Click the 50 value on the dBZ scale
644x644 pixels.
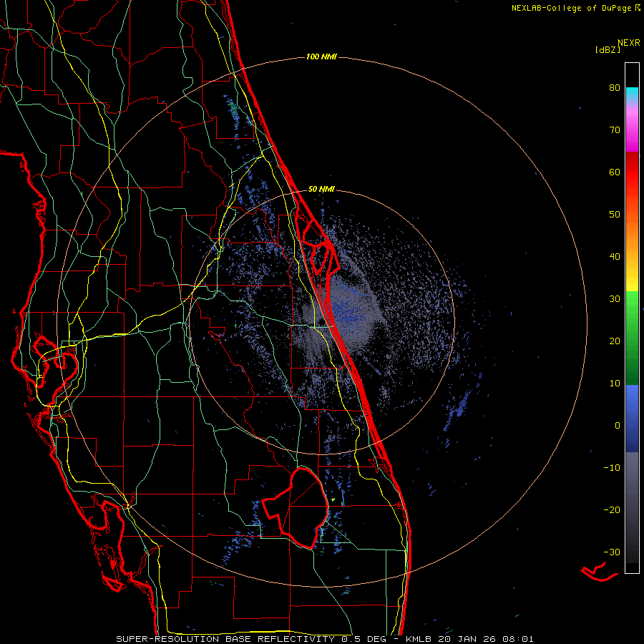click(x=615, y=215)
